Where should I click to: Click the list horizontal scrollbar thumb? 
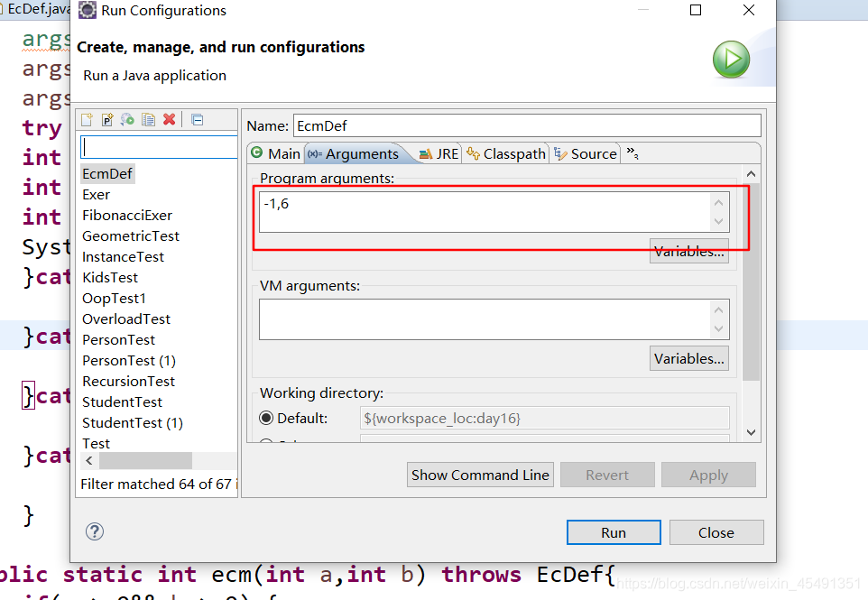point(145,460)
